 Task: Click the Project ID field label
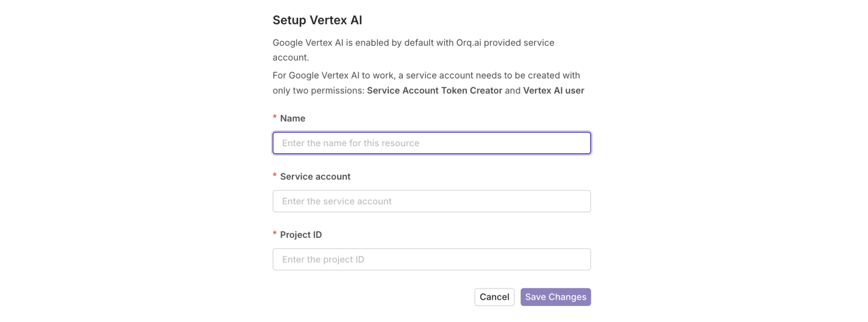[x=301, y=235]
